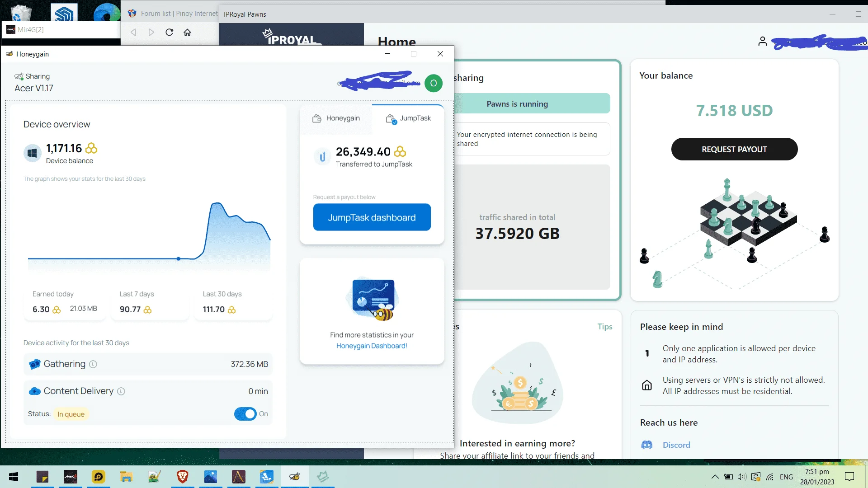Launch Brave browser from the taskbar

click(x=182, y=477)
